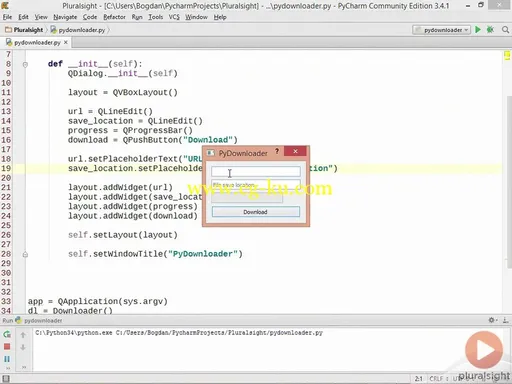The height and width of the screenshot is (384, 512).
Task: Open the Tools menu
Action: [x=156, y=17]
